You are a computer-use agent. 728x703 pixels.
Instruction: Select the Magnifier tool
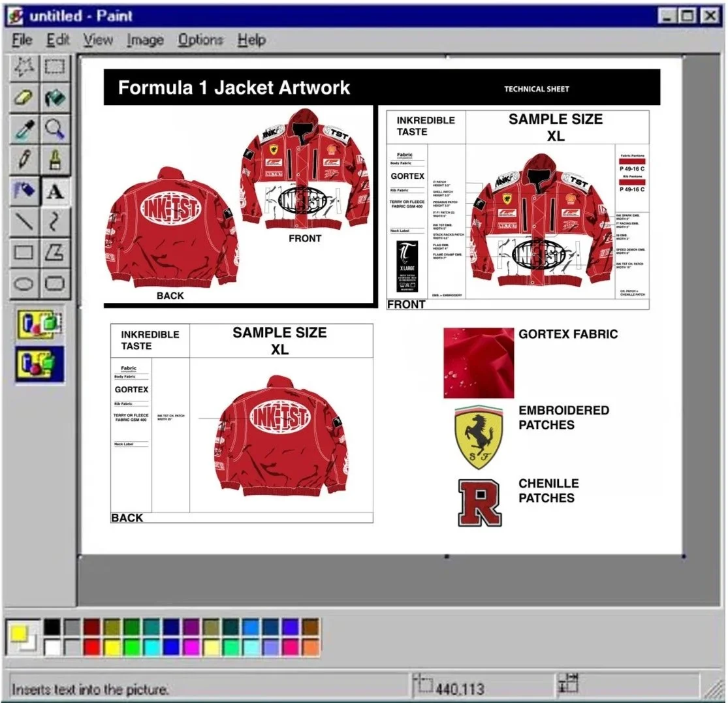[x=55, y=129]
